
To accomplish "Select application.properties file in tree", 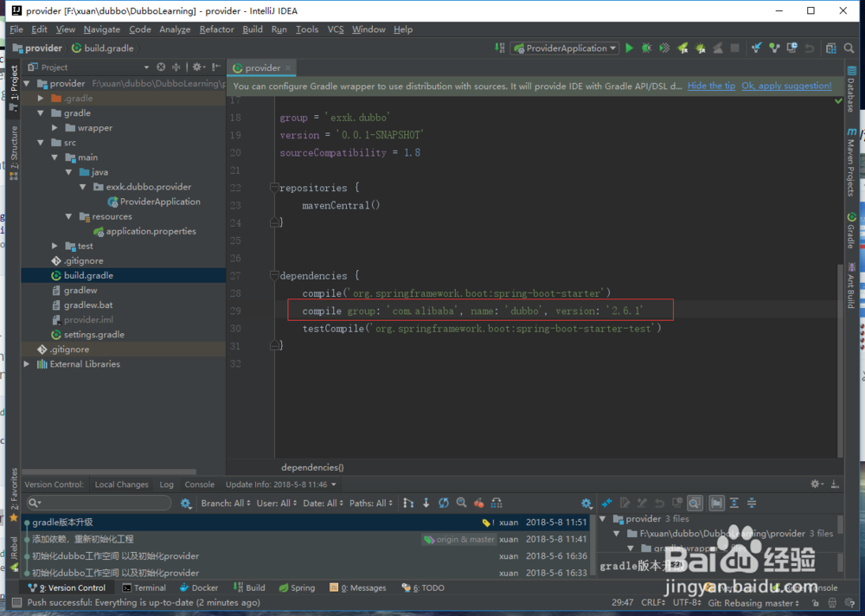I will [145, 231].
